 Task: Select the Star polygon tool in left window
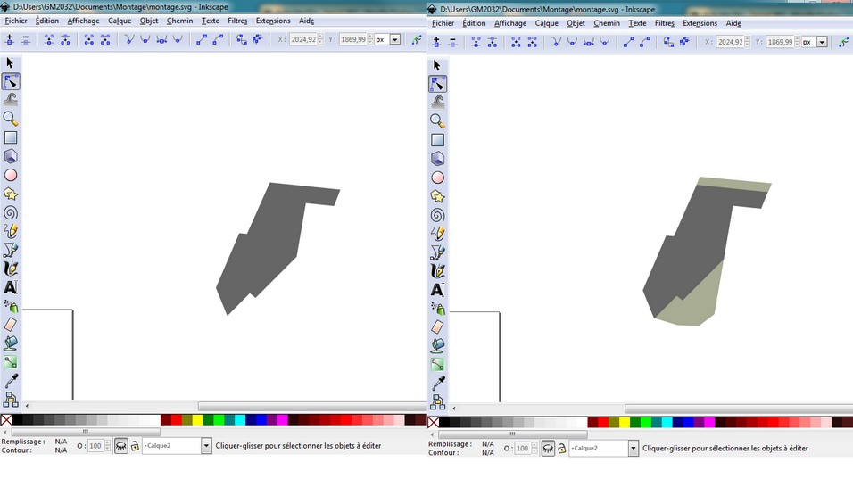11,194
